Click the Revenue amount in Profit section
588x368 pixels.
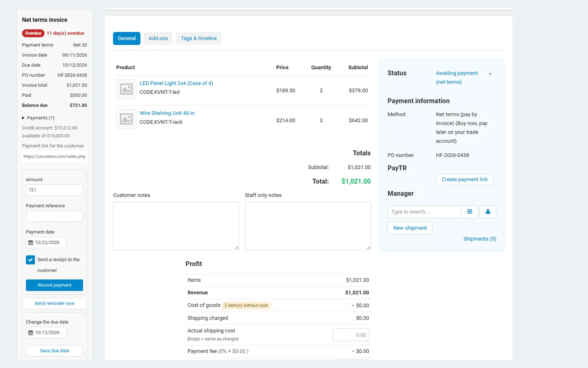pyautogui.click(x=357, y=293)
